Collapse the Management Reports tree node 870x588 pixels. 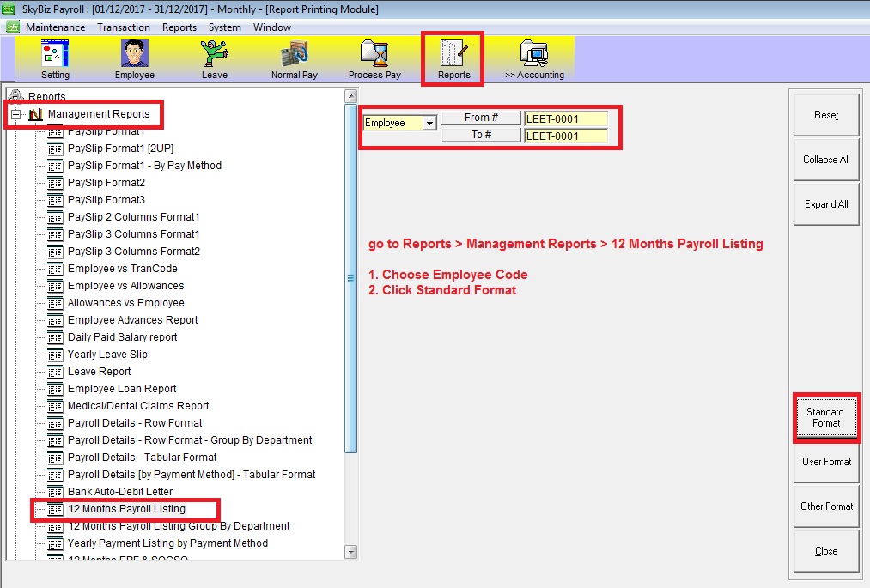tap(15, 114)
